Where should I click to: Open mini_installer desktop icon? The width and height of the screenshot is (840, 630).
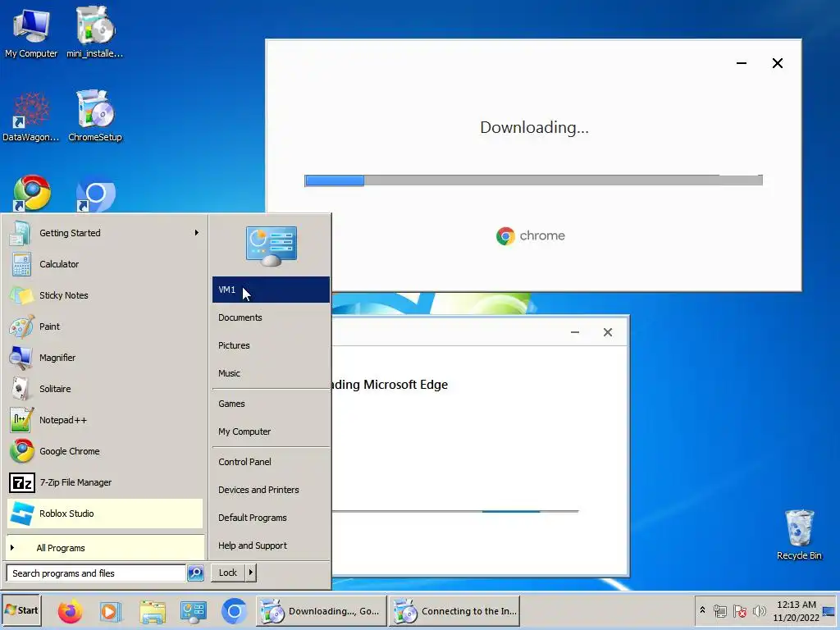point(95,33)
